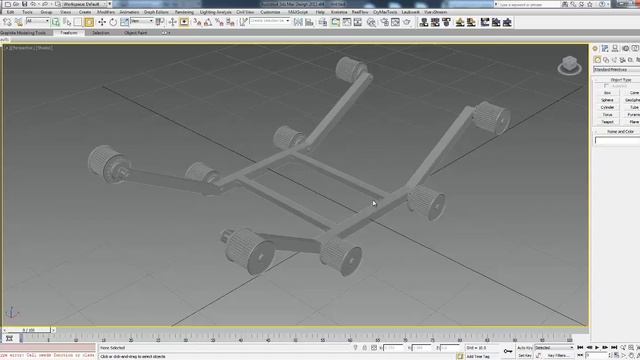Open the Standard Primitives dropdown
Screen dimensions: 640x360
(x=616, y=70)
